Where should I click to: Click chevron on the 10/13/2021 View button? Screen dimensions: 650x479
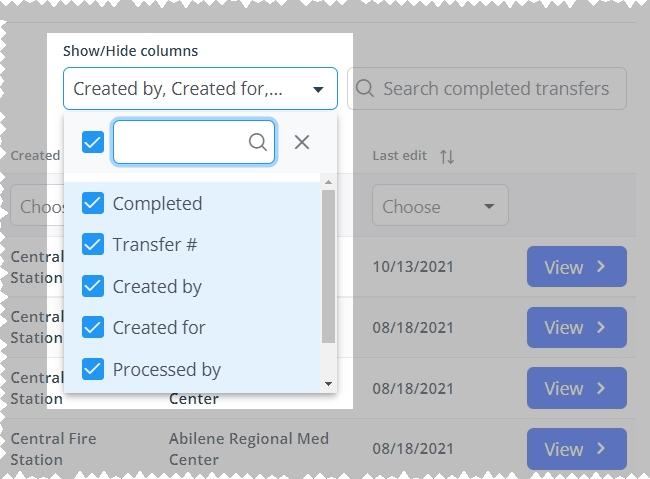(601, 267)
